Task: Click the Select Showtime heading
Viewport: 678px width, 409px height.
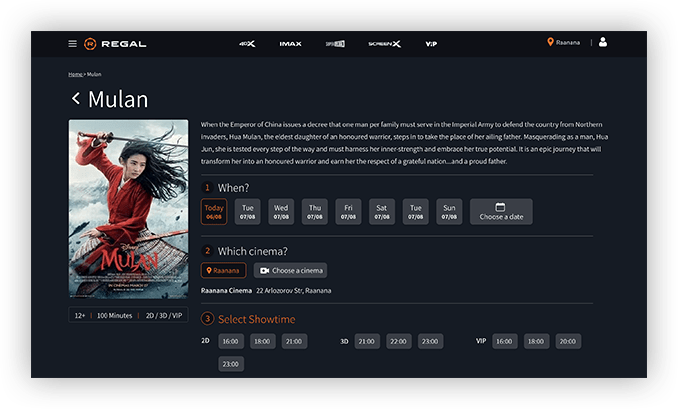Action: click(256, 319)
